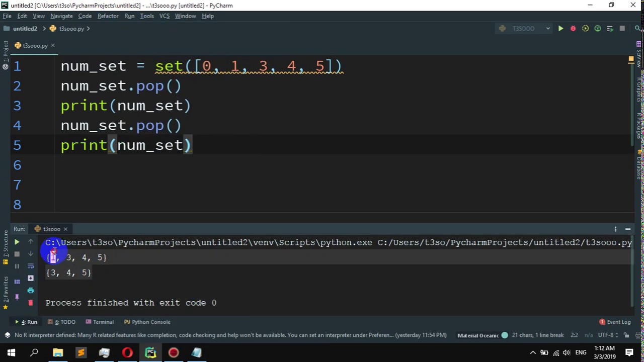This screenshot has width=644, height=362.
Task: Open the T3SOOO run configuration dropdown
Action: click(524, 29)
